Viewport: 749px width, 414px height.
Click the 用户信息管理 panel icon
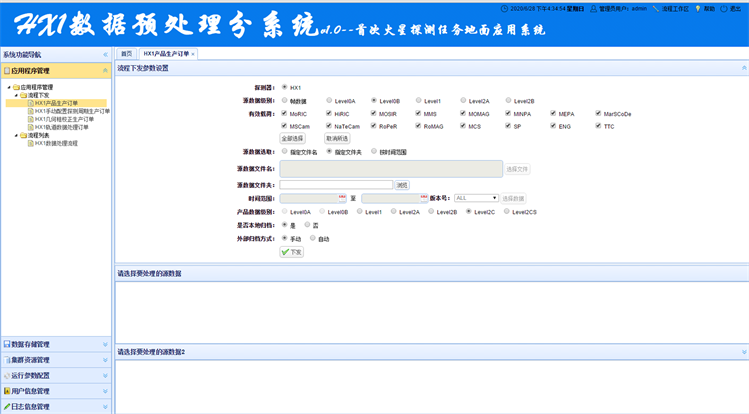pyautogui.click(x=7, y=391)
